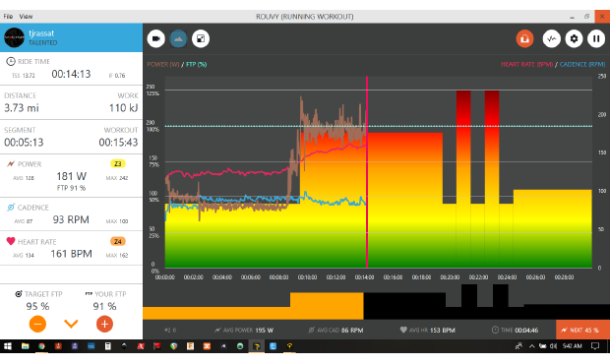Click the TSS 13.72 value

[x=24, y=76]
